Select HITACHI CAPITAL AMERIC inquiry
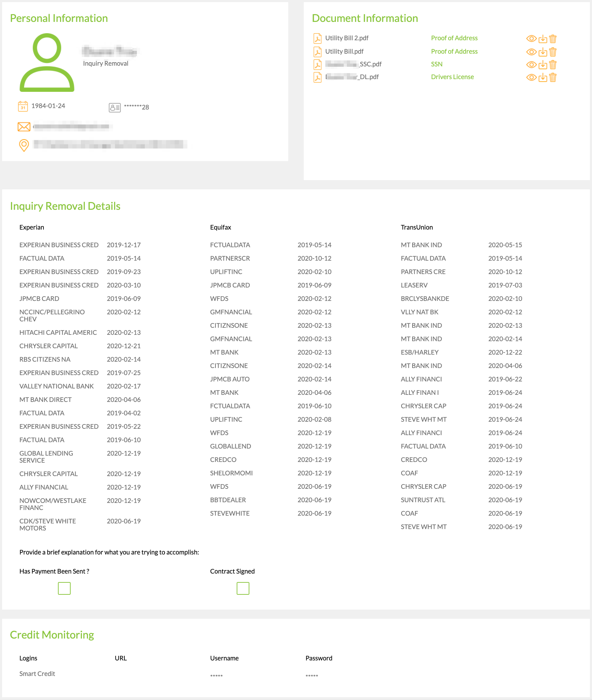The image size is (592, 700). (58, 333)
